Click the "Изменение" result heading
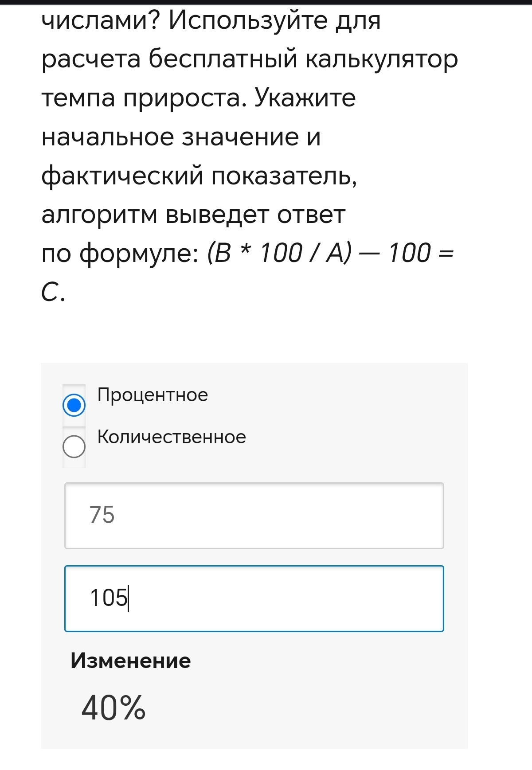Screen dimensions: 532x770 coord(131,661)
